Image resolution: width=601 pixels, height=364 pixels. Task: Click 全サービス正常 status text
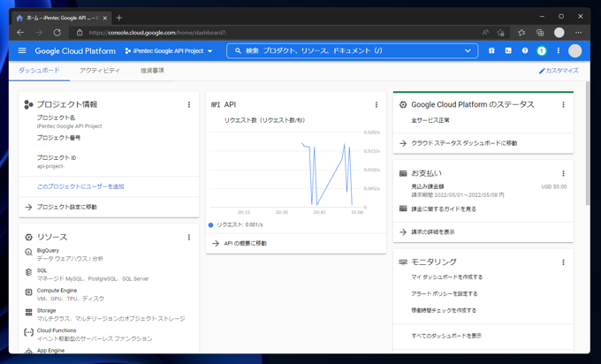click(x=430, y=120)
